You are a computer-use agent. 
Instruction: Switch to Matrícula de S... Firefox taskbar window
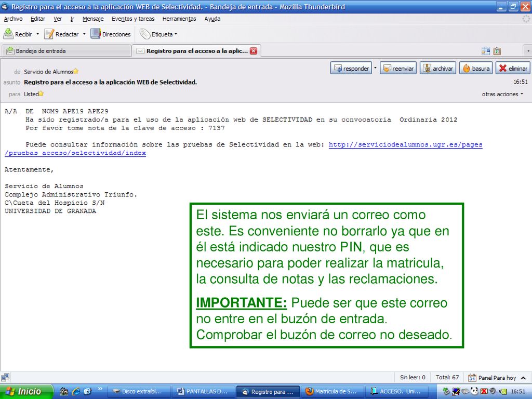(332, 392)
